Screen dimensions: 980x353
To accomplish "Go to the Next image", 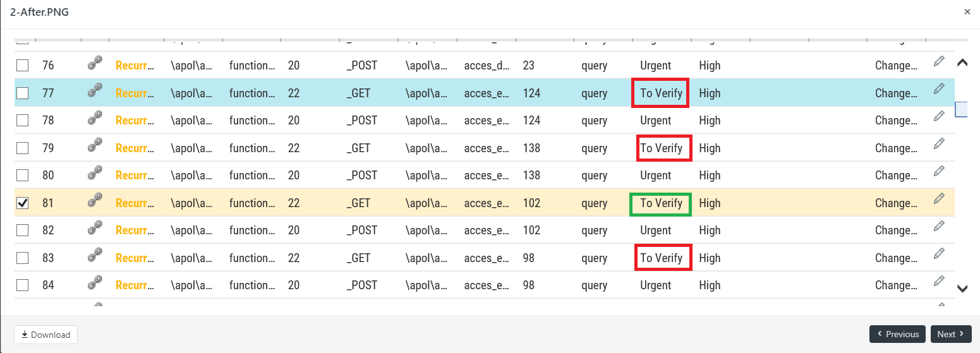I will tap(950, 334).
